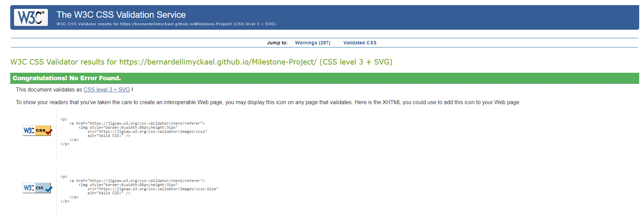Click the href referer line in second code block
This screenshot has height=224, width=644.
coord(137,181)
